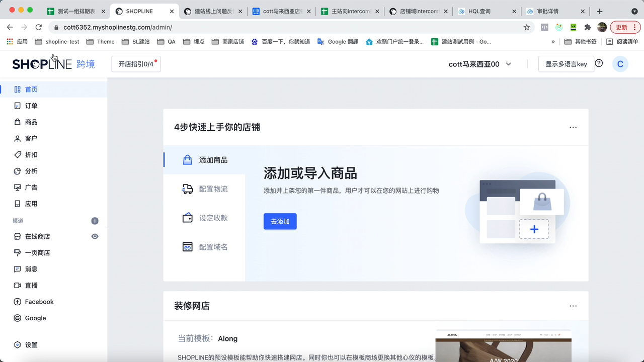Open the 设置 settings icon

[18, 345]
